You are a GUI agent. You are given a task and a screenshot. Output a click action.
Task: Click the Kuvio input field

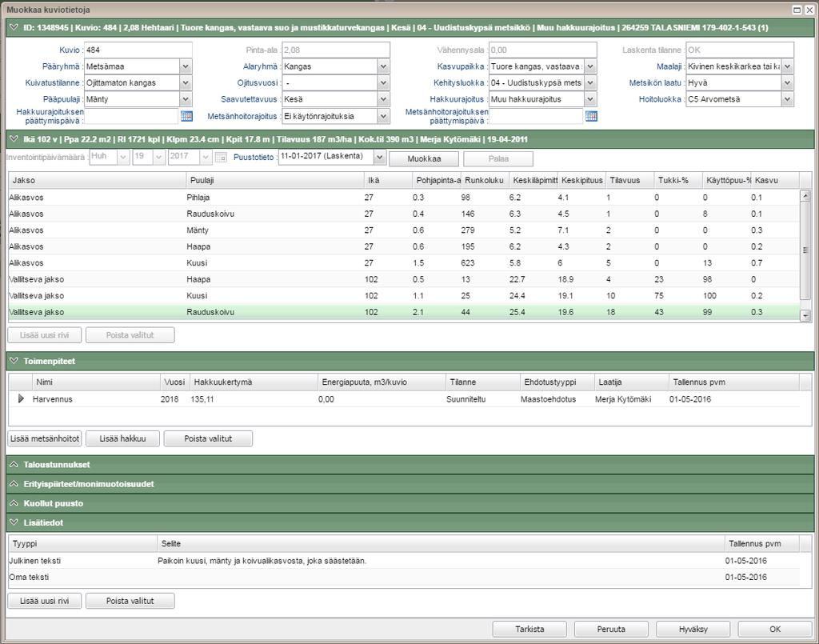(138, 50)
